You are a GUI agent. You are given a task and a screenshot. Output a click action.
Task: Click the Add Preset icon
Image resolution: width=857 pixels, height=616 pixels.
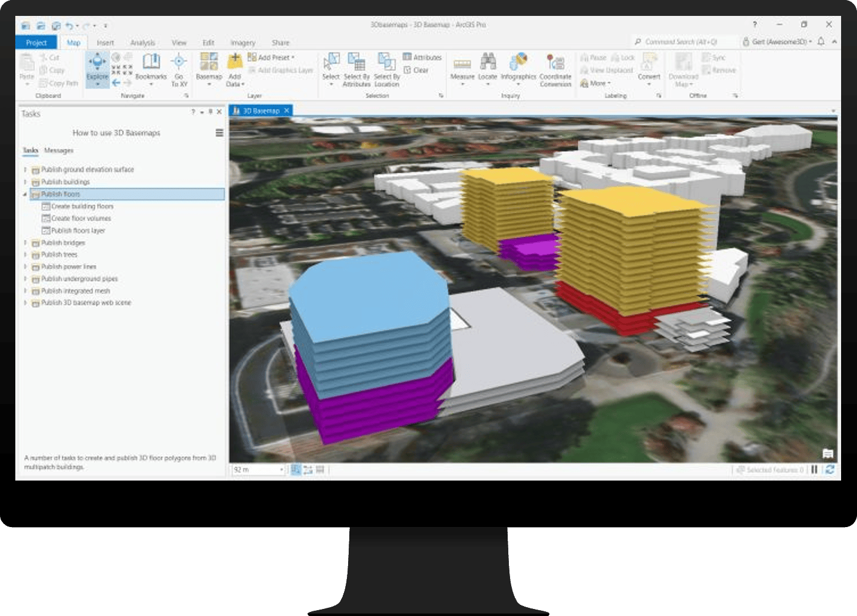252,57
